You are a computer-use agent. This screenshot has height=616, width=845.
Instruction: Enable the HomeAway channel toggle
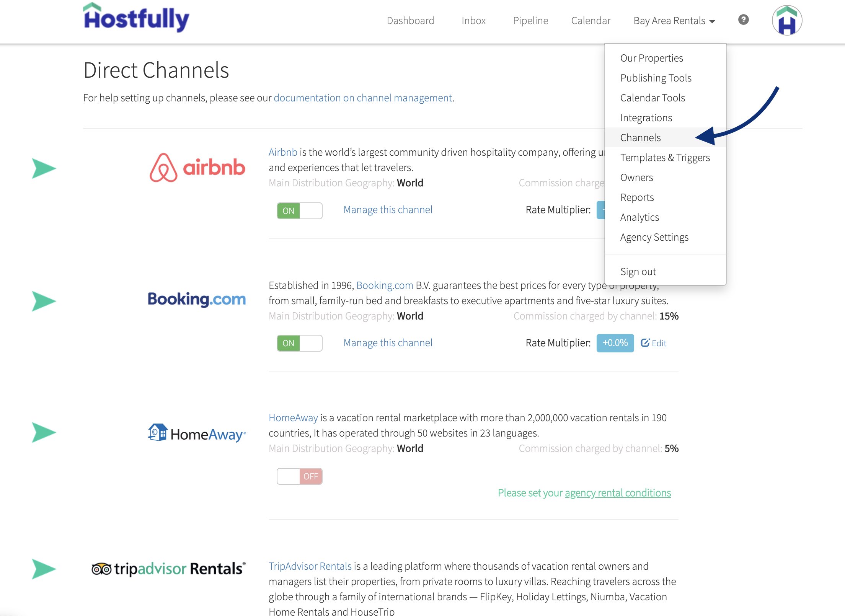pos(299,476)
